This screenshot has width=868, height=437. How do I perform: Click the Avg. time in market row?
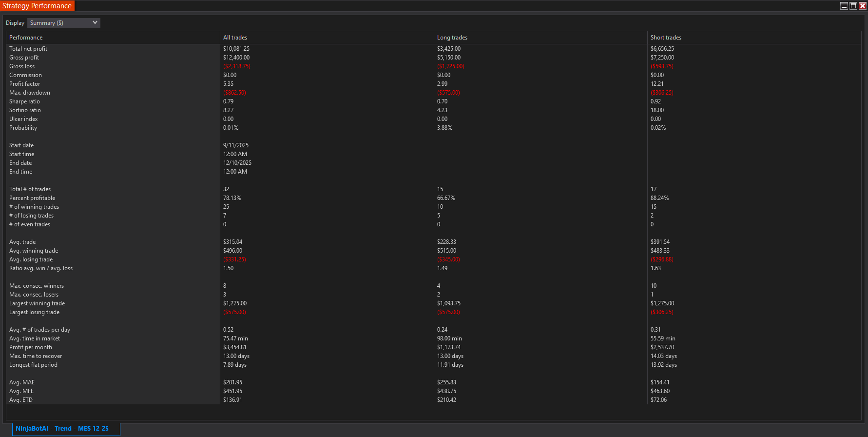35,338
